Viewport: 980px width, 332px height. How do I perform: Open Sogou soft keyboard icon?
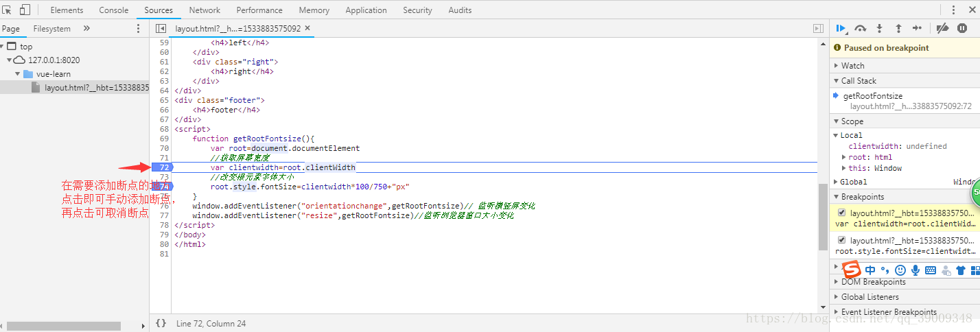[x=931, y=270]
